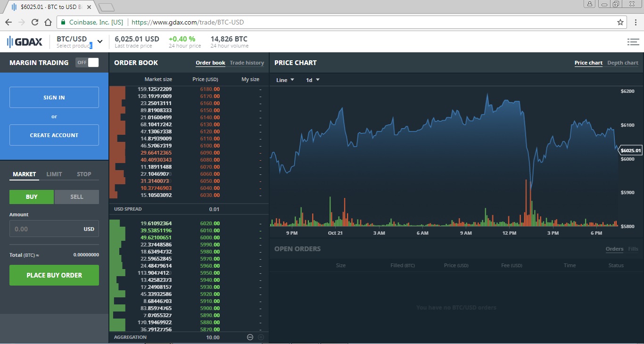The image size is (644, 344).
Task: Open the 1d interval dropdown
Action: click(313, 80)
